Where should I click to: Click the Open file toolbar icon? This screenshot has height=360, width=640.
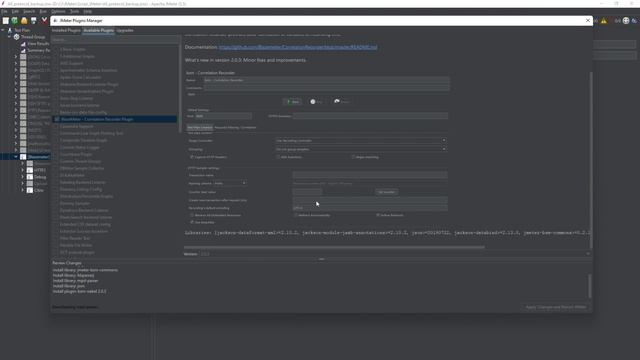click(x=24, y=20)
